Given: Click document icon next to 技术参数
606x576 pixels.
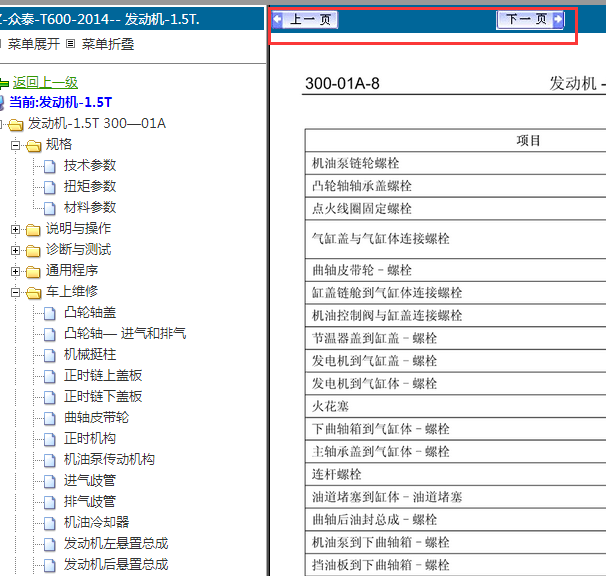Looking at the screenshot, I should [49, 166].
